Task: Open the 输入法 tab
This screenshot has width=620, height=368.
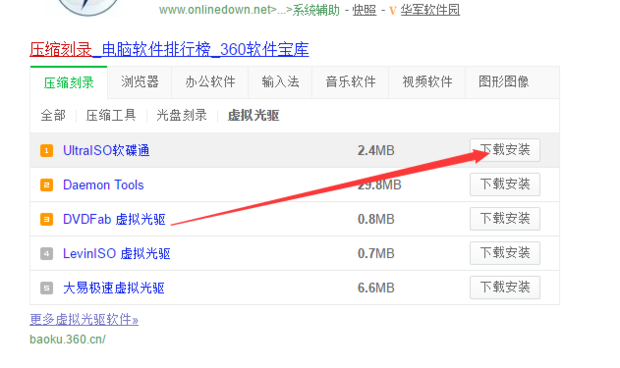Action: [x=280, y=82]
